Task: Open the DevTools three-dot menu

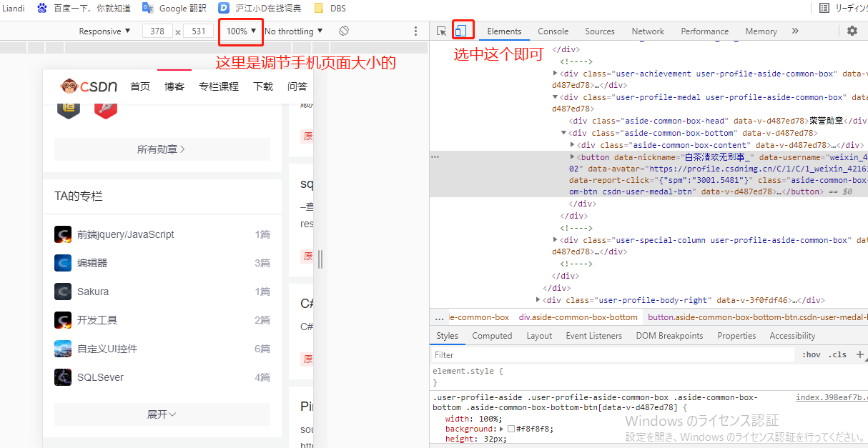Action: point(415,31)
